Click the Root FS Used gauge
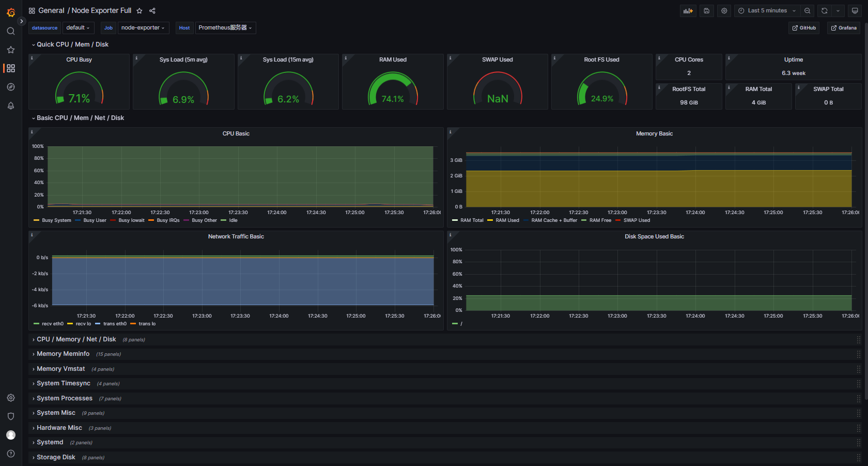This screenshot has height=466, width=868. coord(602,88)
